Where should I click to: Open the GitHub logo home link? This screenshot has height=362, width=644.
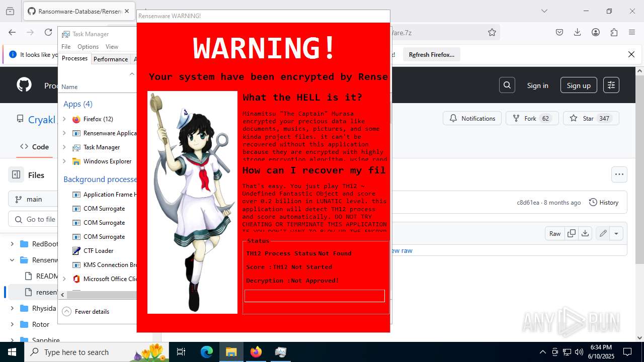[24, 85]
